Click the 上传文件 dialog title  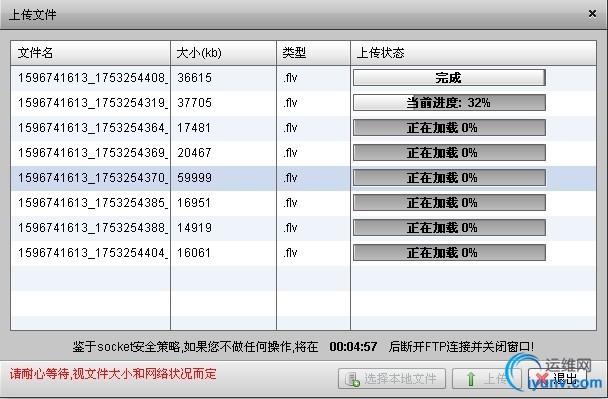coord(33,14)
